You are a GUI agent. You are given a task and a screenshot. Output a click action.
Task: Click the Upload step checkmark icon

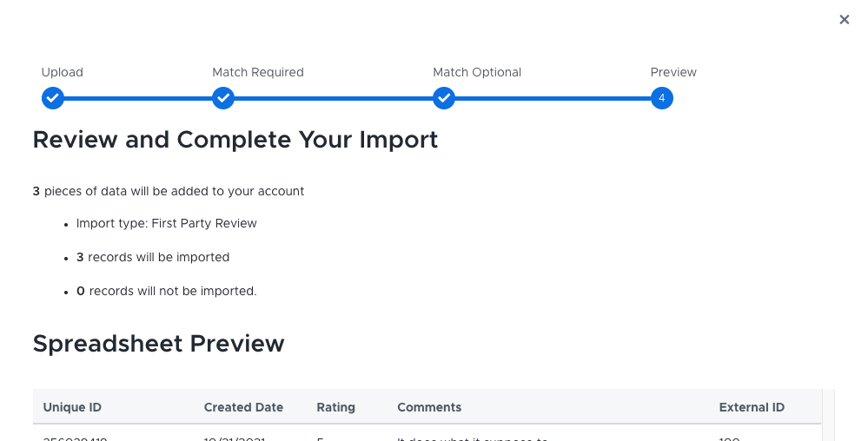(x=53, y=98)
